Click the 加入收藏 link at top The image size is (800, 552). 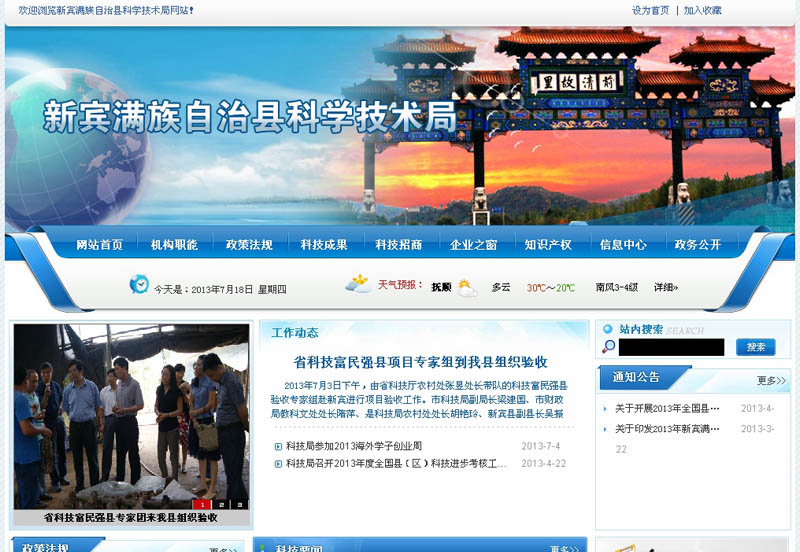(703, 11)
